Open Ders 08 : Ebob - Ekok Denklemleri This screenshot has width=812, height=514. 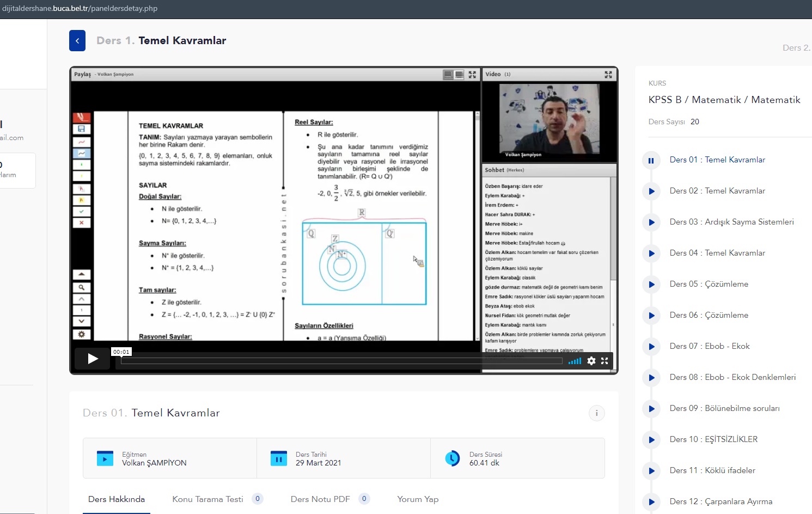pyautogui.click(x=732, y=377)
